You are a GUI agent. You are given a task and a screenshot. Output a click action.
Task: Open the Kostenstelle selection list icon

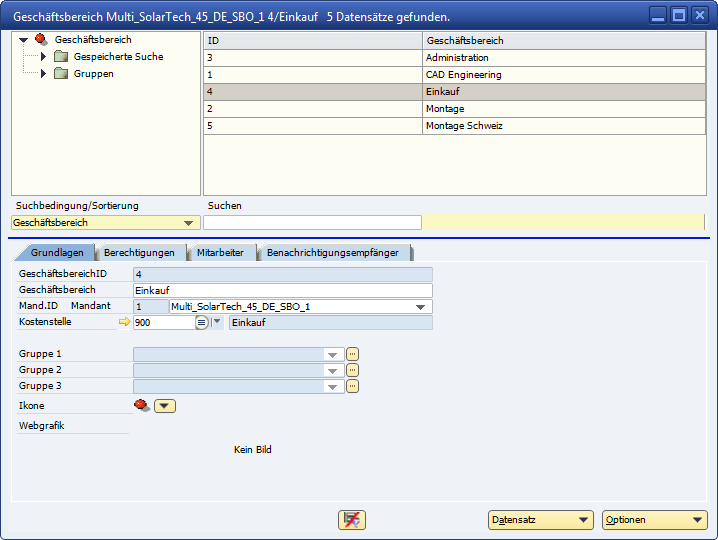201,322
